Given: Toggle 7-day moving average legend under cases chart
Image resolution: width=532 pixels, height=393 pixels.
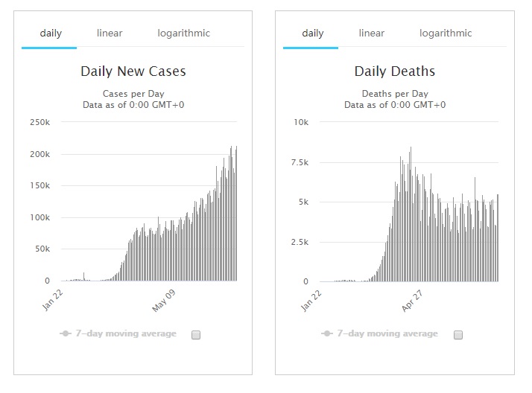Looking at the screenshot, I should click(x=126, y=333).
